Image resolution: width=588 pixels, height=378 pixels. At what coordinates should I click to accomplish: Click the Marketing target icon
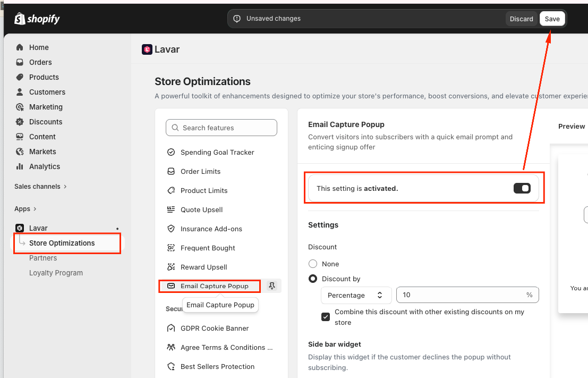coord(20,107)
